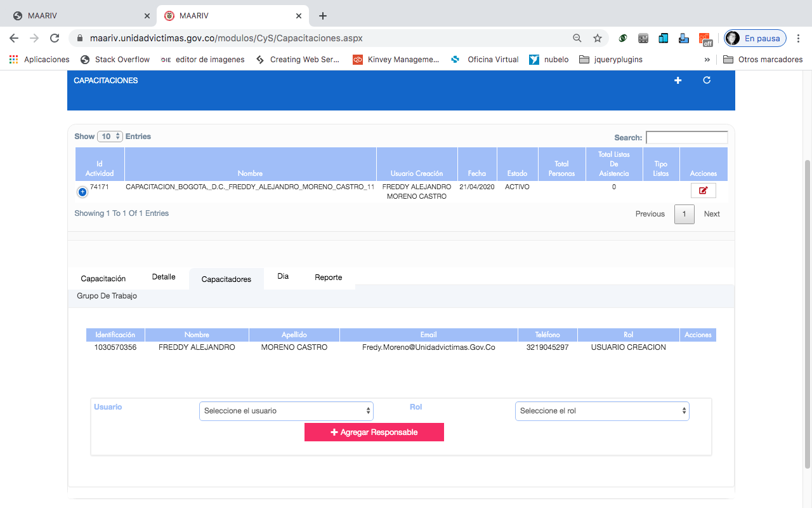Image resolution: width=812 pixels, height=508 pixels.
Task: Click the email Fredy.Moreno@Unidadvictimas.Gov.Co cell
Action: [x=429, y=347]
